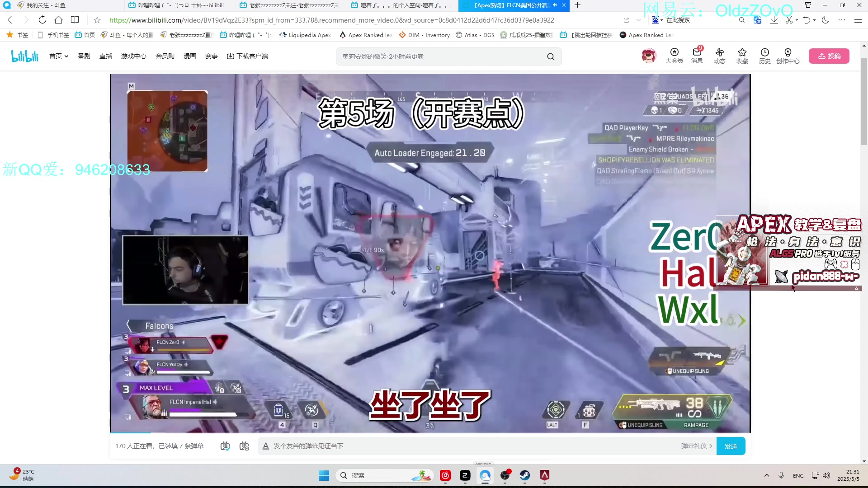
Task: Open the 动态 feed icon
Action: 719,56
